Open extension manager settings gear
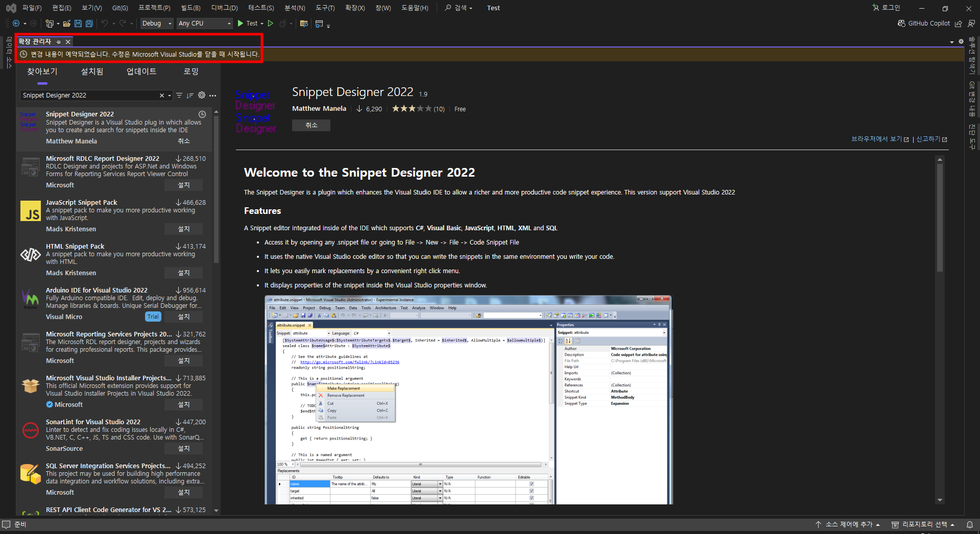Viewport: 980px width, 534px height. point(202,95)
